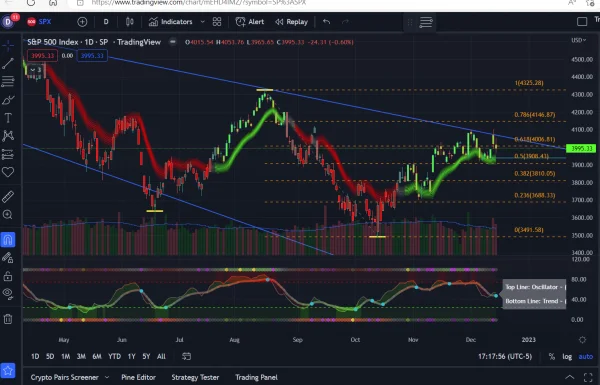Switch to the Strategy Tester tab

(x=195, y=377)
